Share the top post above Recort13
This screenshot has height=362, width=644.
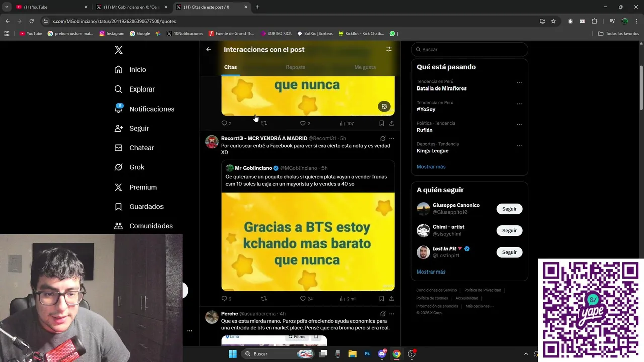392,123
